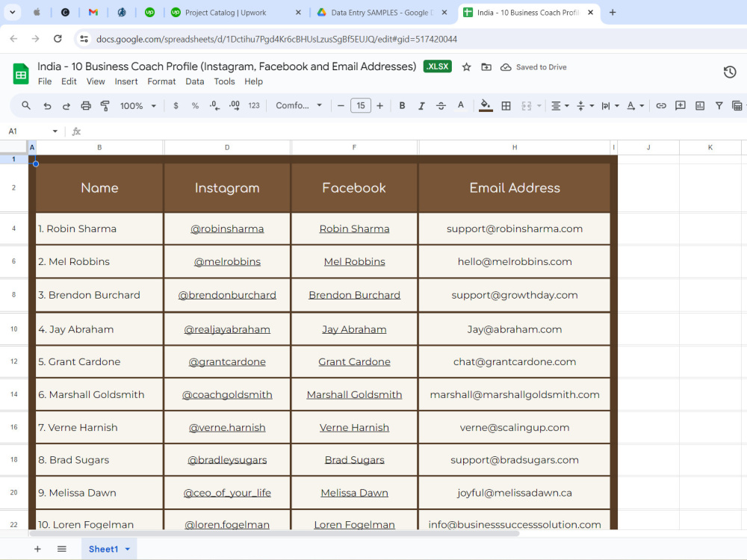Insert a comment
Image resolution: width=747 pixels, height=560 pixels.
pyautogui.click(x=681, y=106)
